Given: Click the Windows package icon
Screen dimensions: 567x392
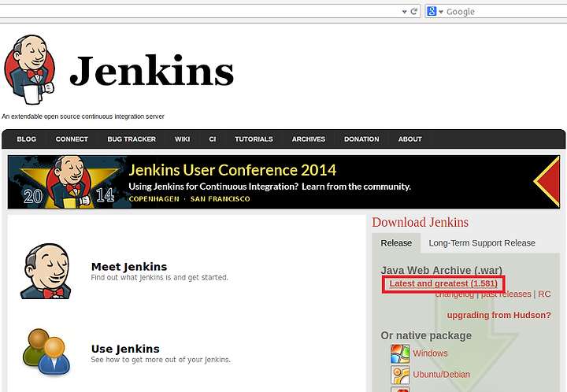Looking at the screenshot, I should 400,353.
